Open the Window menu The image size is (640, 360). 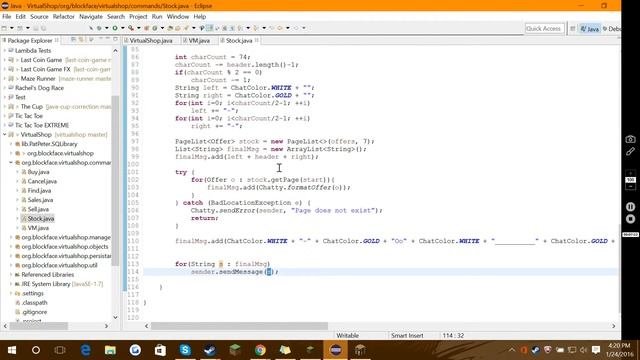tap(178, 16)
